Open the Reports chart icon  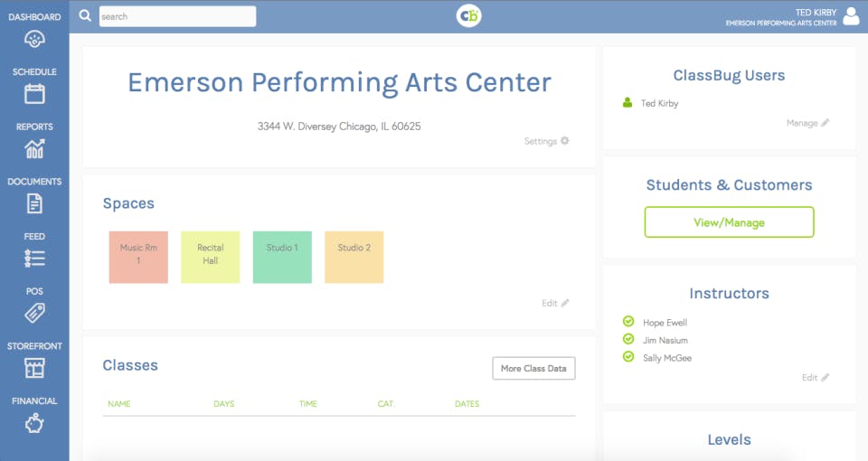(34, 148)
